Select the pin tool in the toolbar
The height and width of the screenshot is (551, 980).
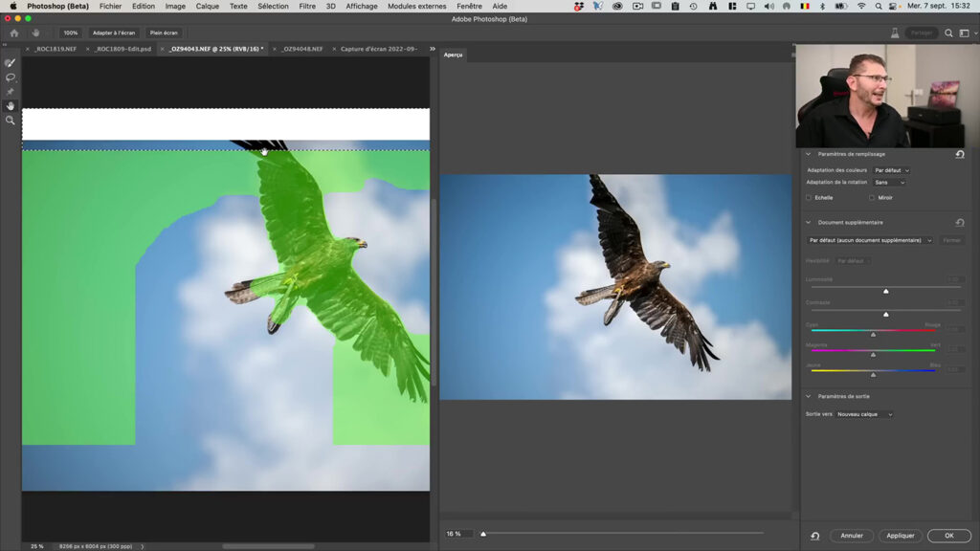point(10,92)
